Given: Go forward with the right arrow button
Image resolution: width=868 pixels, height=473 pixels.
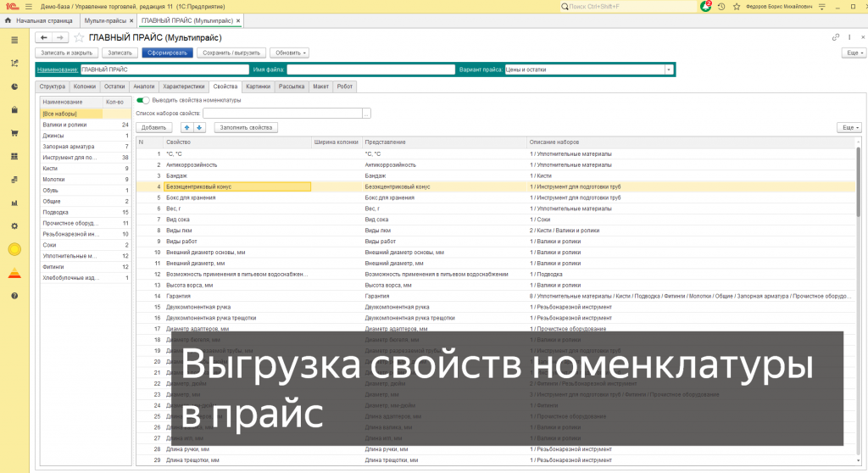Looking at the screenshot, I should click(60, 37).
